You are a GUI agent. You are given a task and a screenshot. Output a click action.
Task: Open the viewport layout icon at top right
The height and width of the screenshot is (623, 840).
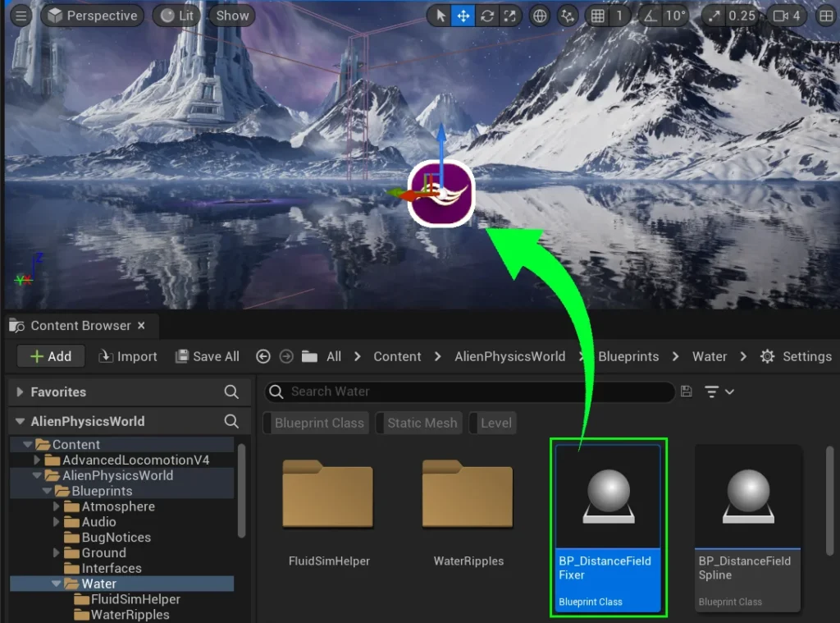825,16
